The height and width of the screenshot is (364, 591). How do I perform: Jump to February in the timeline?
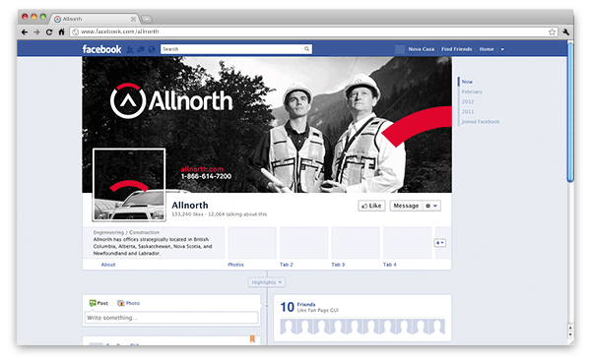[x=472, y=91]
